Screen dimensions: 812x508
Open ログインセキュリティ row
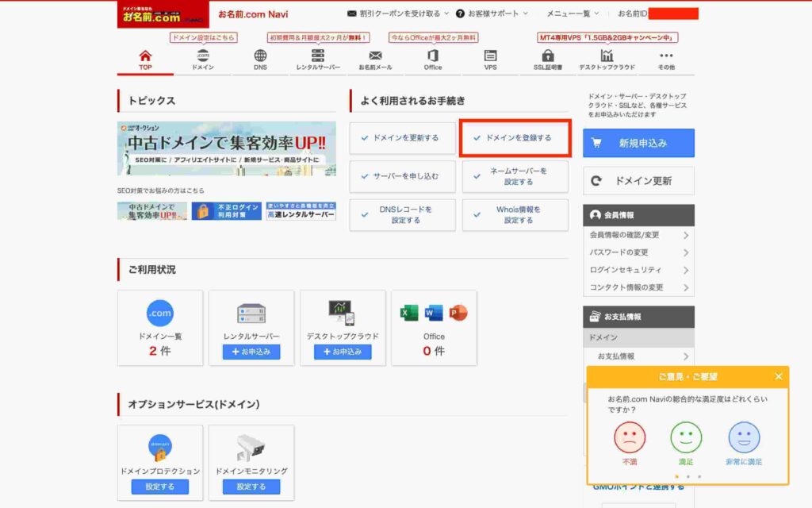point(638,270)
